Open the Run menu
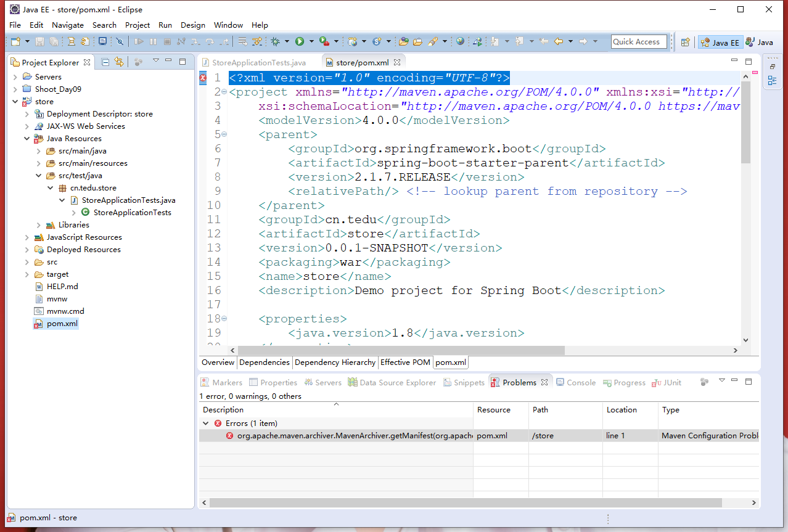This screenshot has height=532, width=788. pos(165,25)
